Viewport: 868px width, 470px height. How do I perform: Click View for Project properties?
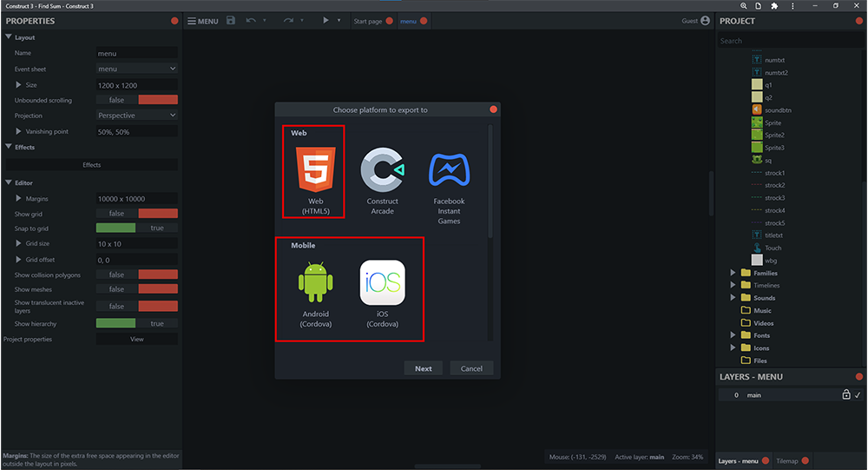137,339
